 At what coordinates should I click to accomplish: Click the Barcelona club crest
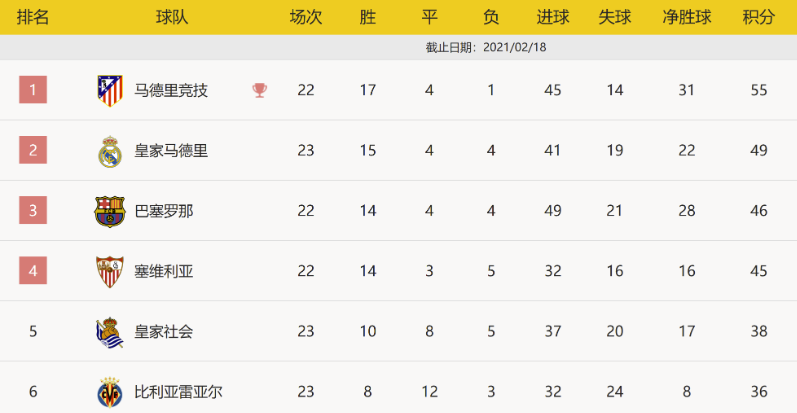coord(108,211)
